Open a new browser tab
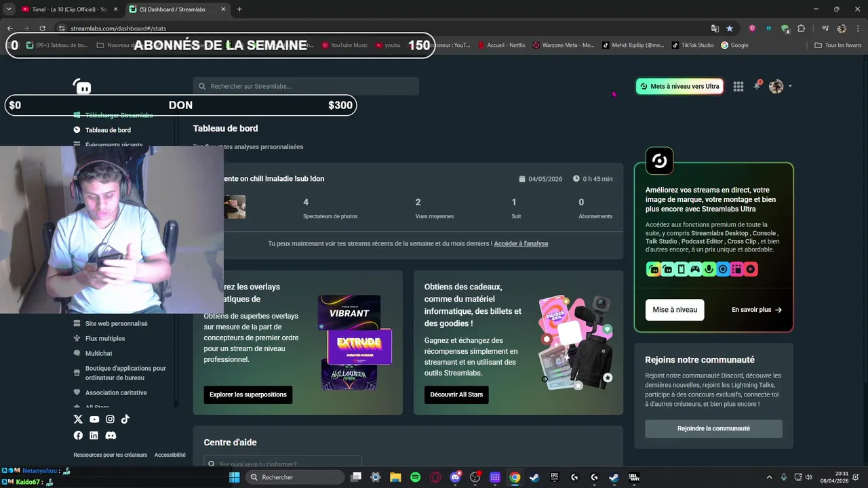 tap(239, 9)
